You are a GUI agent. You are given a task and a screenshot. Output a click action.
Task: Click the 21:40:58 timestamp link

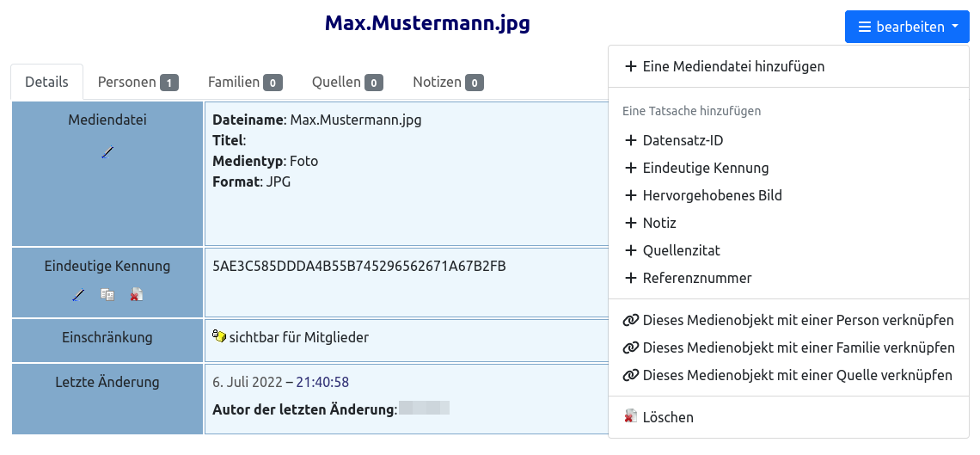click(x=322, y=382)
